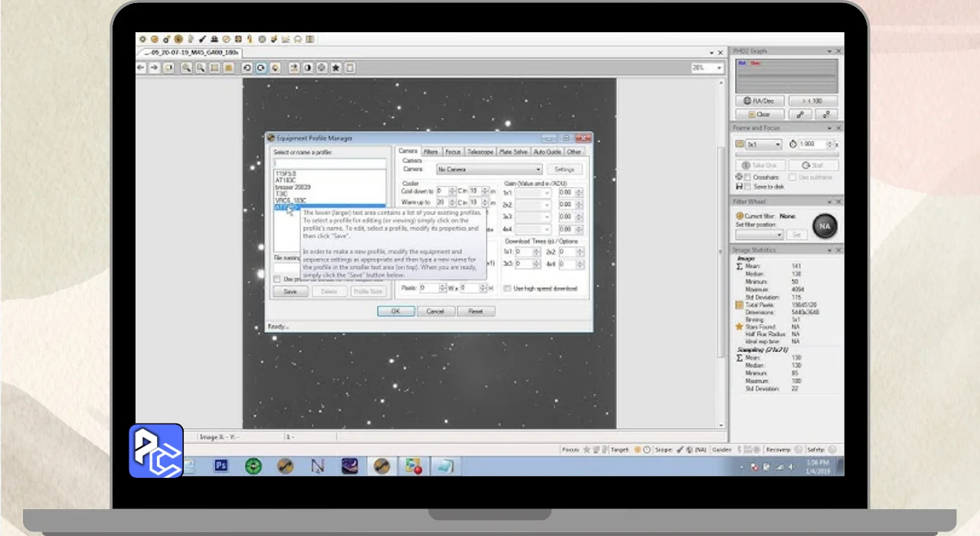Viewport: 980px width, 536px height.
Task: Click the zoom out magnifier icon
Action: coord(201,68)
